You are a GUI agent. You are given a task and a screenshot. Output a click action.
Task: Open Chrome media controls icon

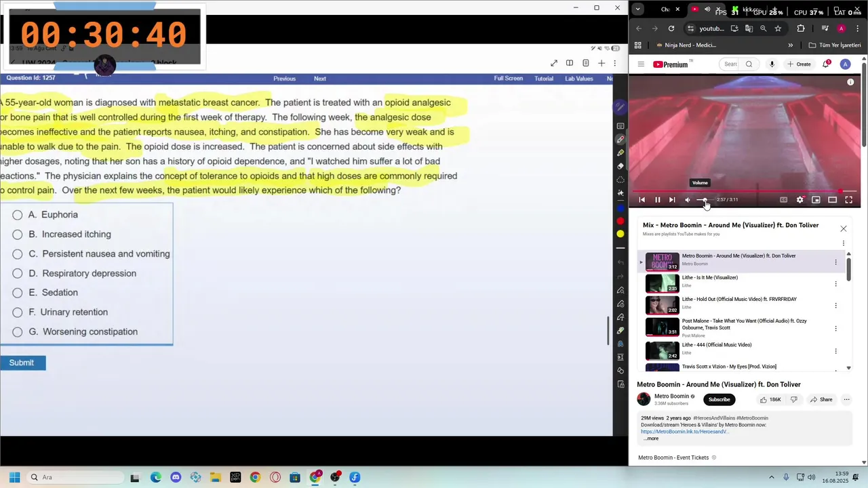click(825, 28)
